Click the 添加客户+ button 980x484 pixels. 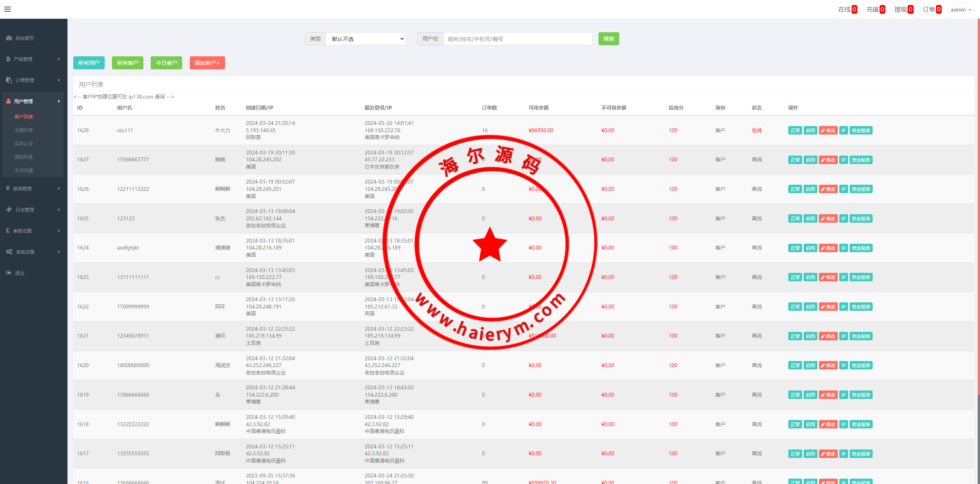(x=207, y=63)
